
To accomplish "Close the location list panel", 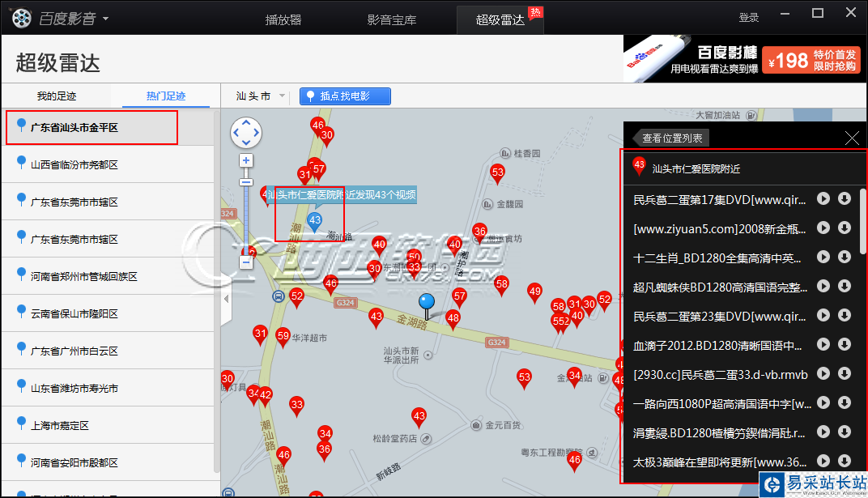I will tap(853, 138).
